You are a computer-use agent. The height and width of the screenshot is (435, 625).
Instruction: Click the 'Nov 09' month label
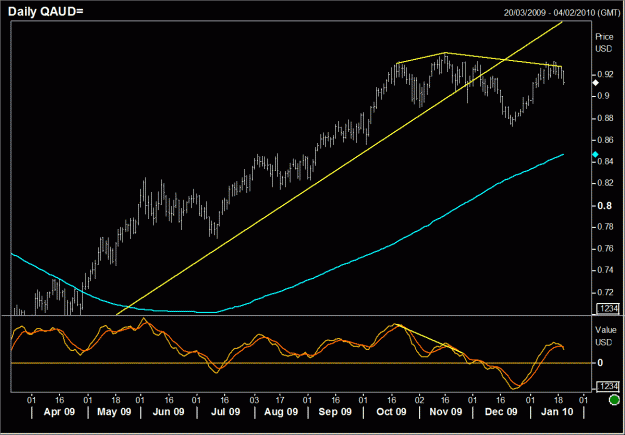(446, 411)
